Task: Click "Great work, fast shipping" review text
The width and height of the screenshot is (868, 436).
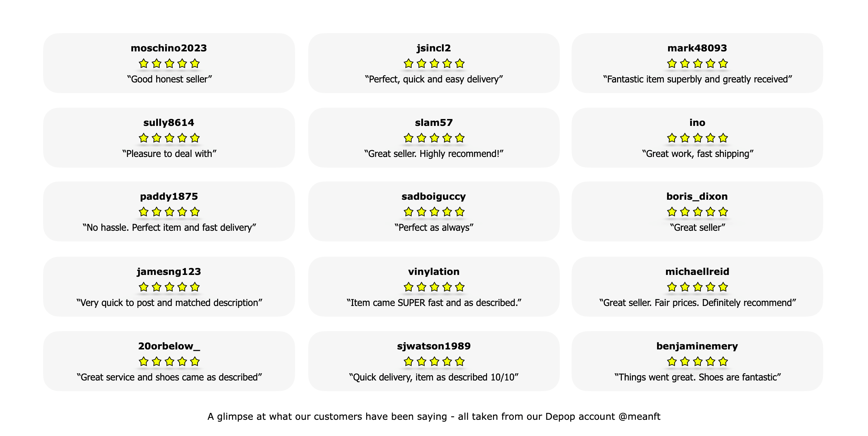Action: (x=698, y=154)
